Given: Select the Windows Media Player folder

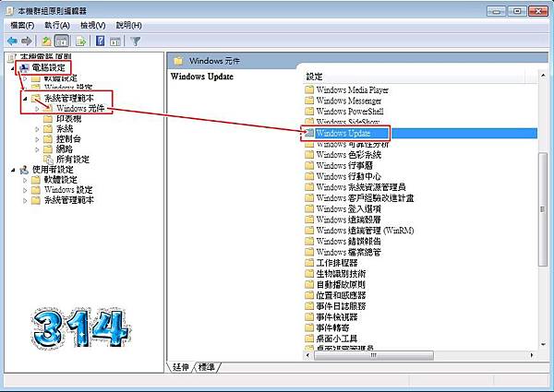Looking at the screenshot, I should [x=352, y=89].
